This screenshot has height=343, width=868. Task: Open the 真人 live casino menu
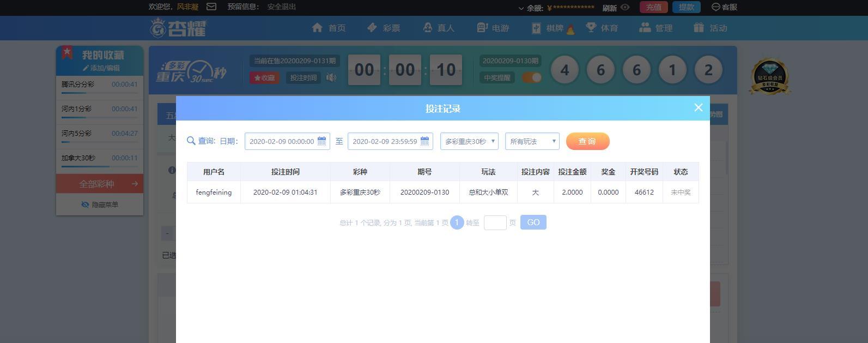click(x=438, y=28)
